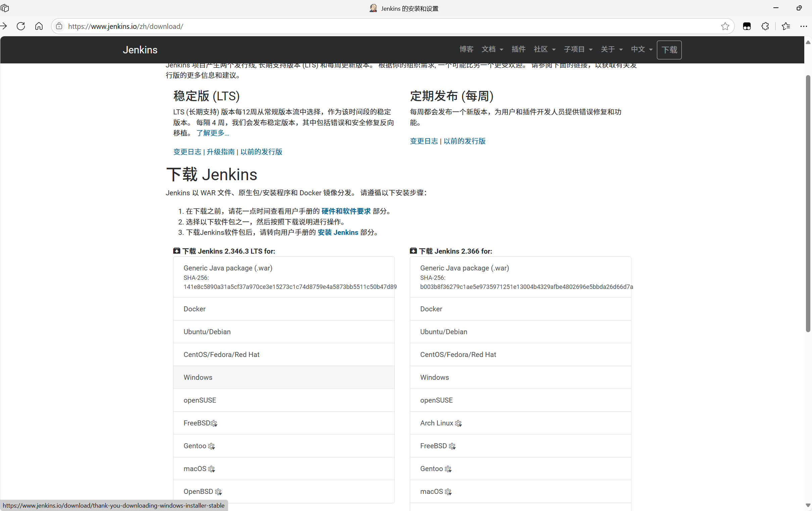Select Windows under Jenkins 2.346.3 LTS

click(198, 377)
